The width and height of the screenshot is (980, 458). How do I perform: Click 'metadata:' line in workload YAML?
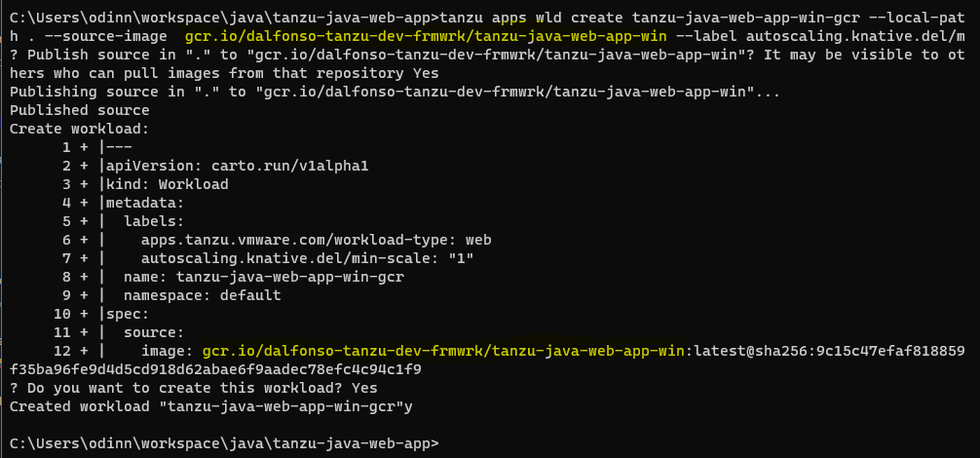145,203
